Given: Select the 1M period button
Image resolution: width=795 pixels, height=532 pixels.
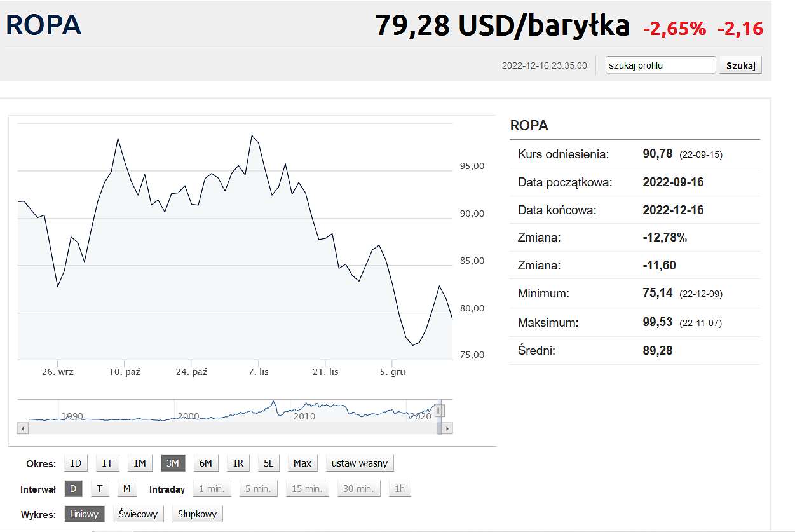Looking at the screenshot, I should coord(140,463).
